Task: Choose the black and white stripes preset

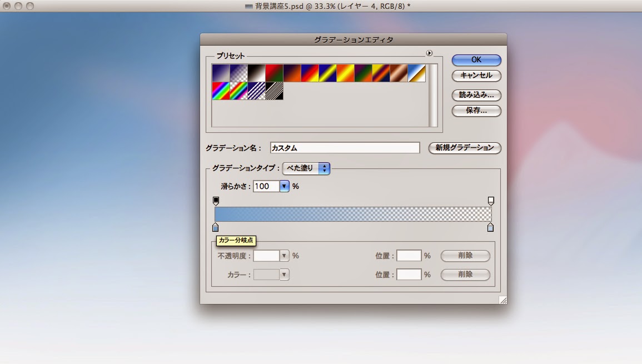Action: pyautogui.click(x=275, y=91)
